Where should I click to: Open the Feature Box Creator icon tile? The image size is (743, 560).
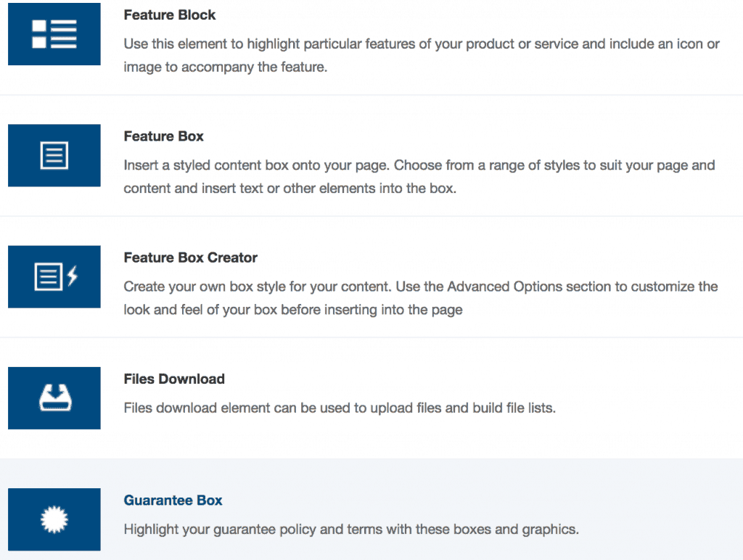(x=54, y=276)
